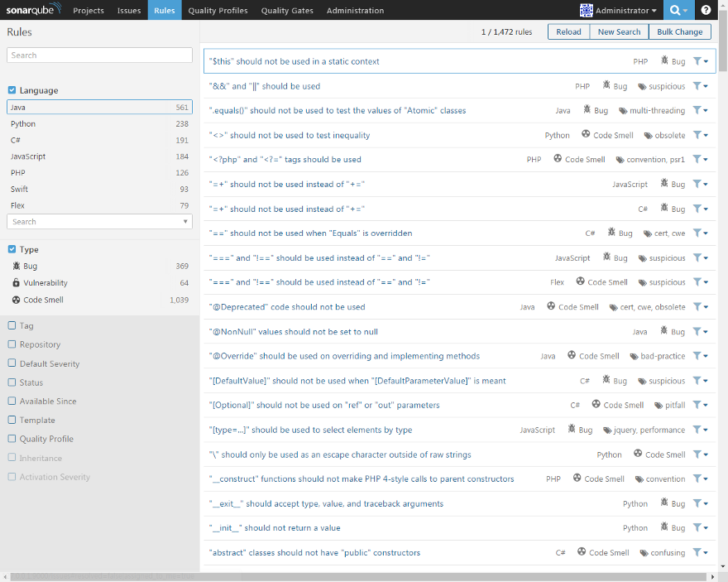This screenshot has width=728, height=582.
Task: Open filter dropdown arrow for "===" JavaScript rule
Action: point(706,257)
